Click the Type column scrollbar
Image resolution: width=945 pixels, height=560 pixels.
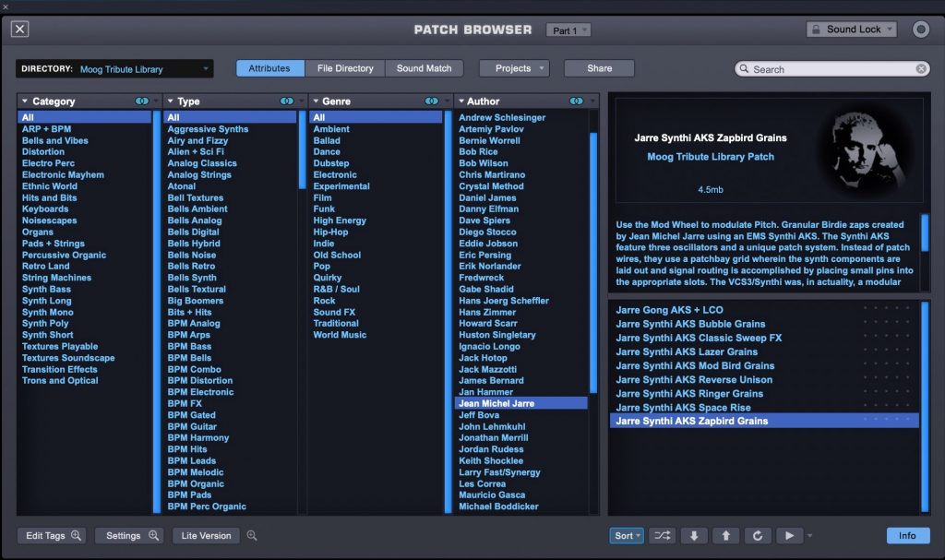pyautogui.click(x=302, y=149)
